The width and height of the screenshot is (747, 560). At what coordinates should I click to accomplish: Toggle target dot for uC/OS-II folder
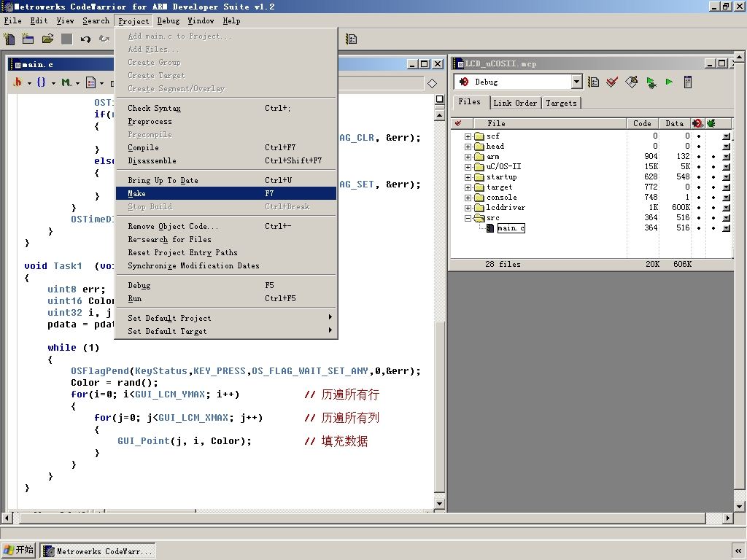[x=713, y=167]
